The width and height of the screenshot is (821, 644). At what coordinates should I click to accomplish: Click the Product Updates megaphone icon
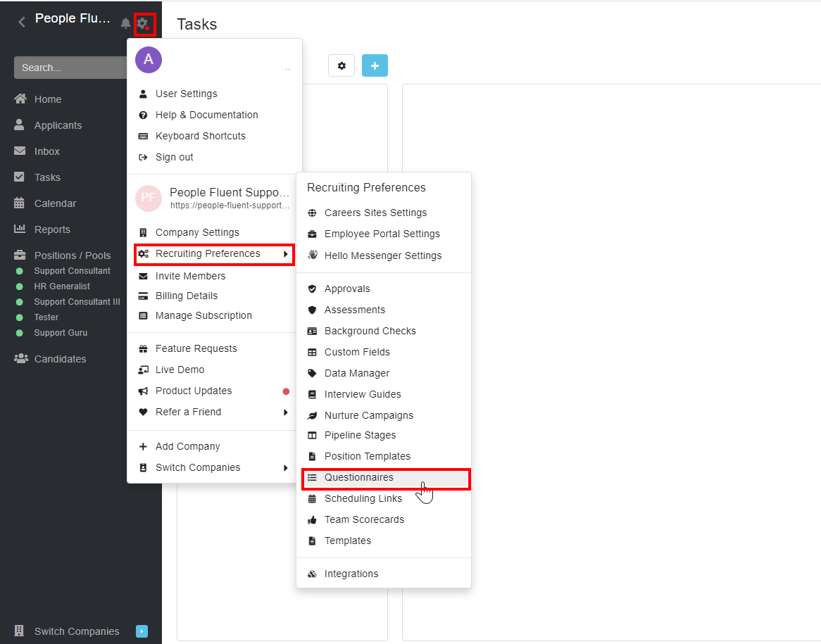[x=143, y=391]
